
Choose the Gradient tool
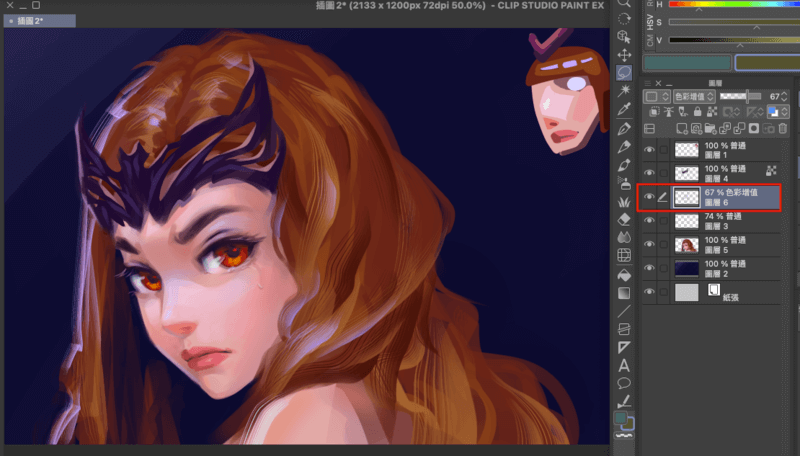[x=624, y=292]
